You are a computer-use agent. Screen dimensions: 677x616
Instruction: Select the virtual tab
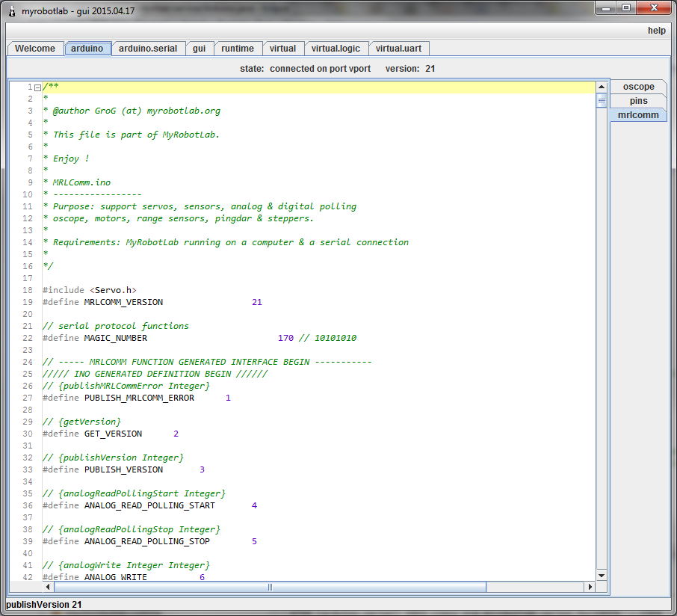[282, 49]
